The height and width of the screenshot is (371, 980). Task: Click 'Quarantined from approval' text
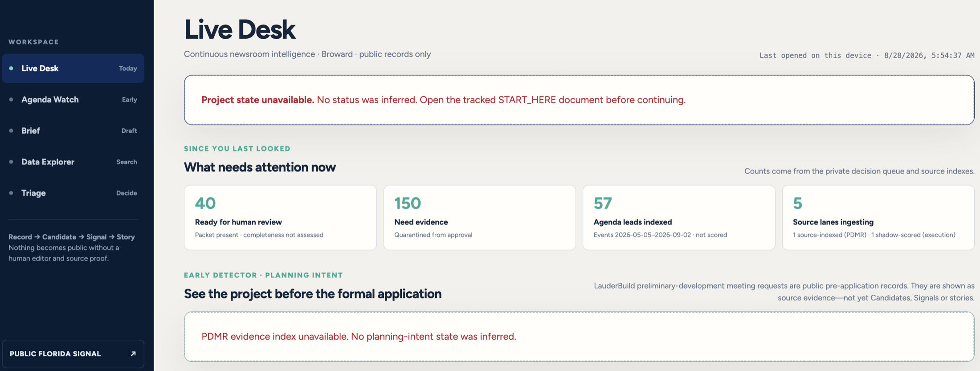(x=433, y=235)
